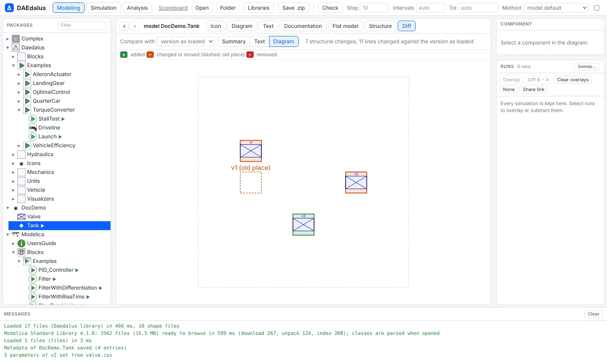This screenshot has height=364, width=607.
Task: Select the v2 changed component in diagram
Action: tap(356, 182)
